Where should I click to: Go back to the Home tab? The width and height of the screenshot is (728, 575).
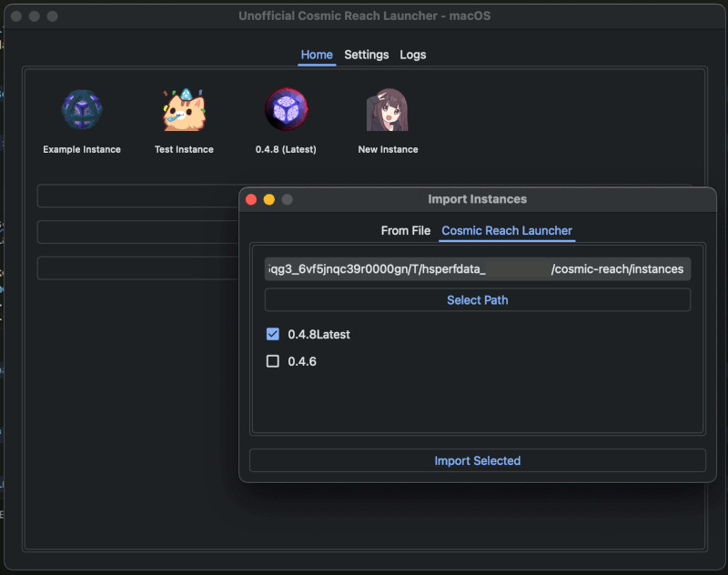point(317,55)
